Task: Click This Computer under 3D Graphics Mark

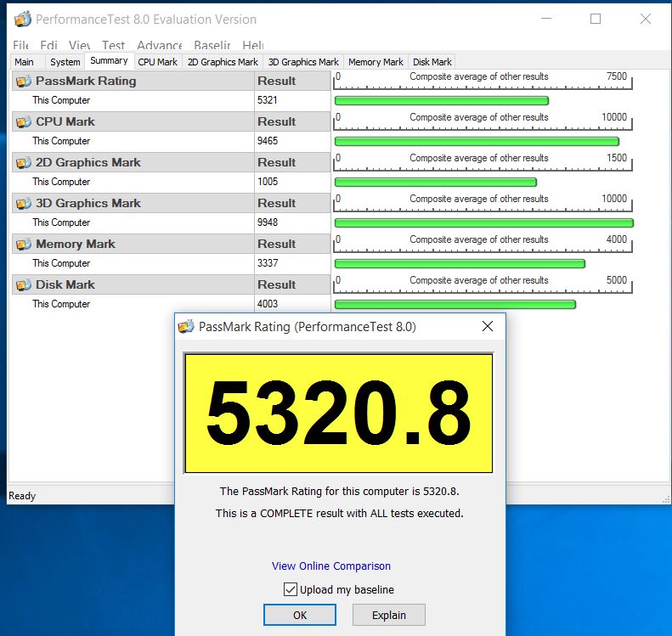Action: (x=61, y=222)
